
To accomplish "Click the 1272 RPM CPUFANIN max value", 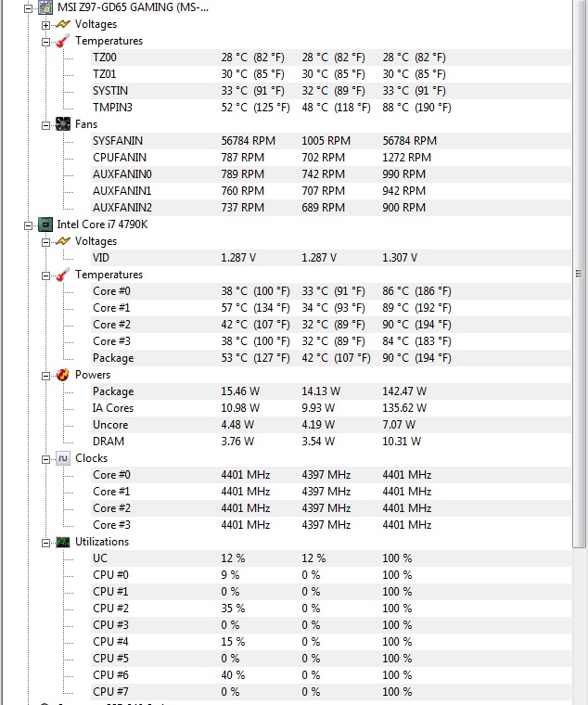I will tap(407, 158).
